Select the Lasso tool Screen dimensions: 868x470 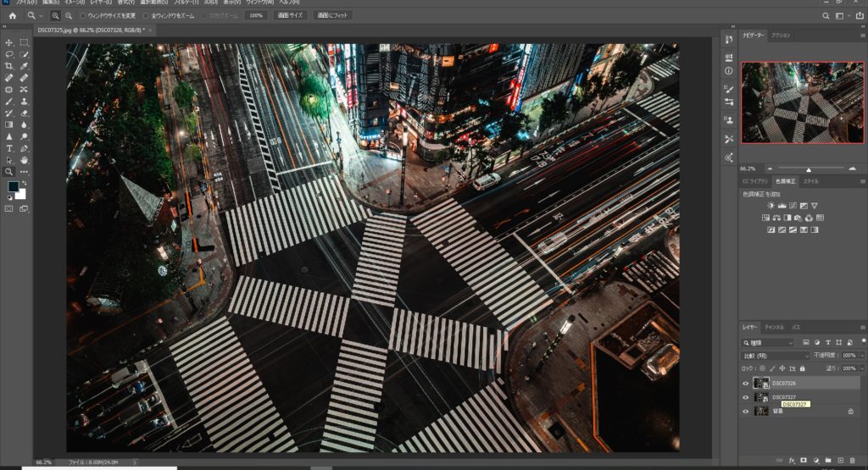pos(8,54)
